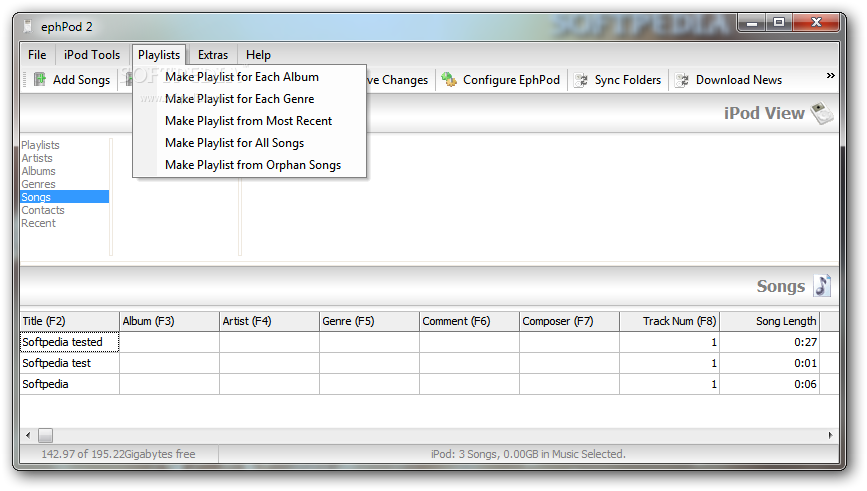Viewport: 867px width, 491px height.
Task: Open the iPod Tools menu
Action: [x=92, y=55]
